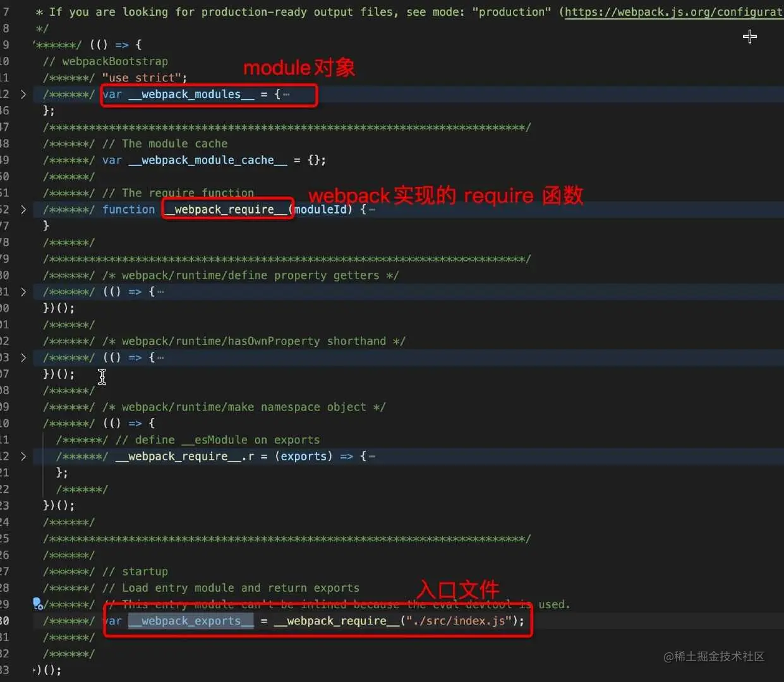Click the (exports) parameter in __webpack_require__.r
784x682 pixels.
pyautogui.click(x=304, y=456)
